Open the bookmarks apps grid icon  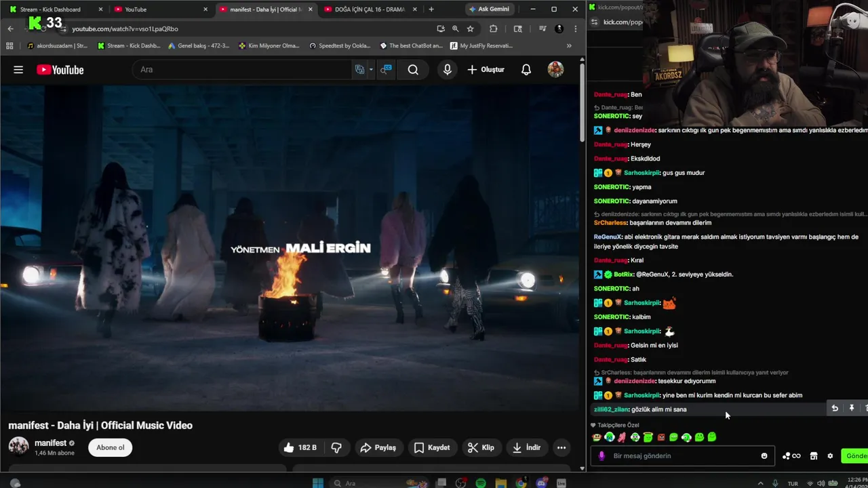9,46
